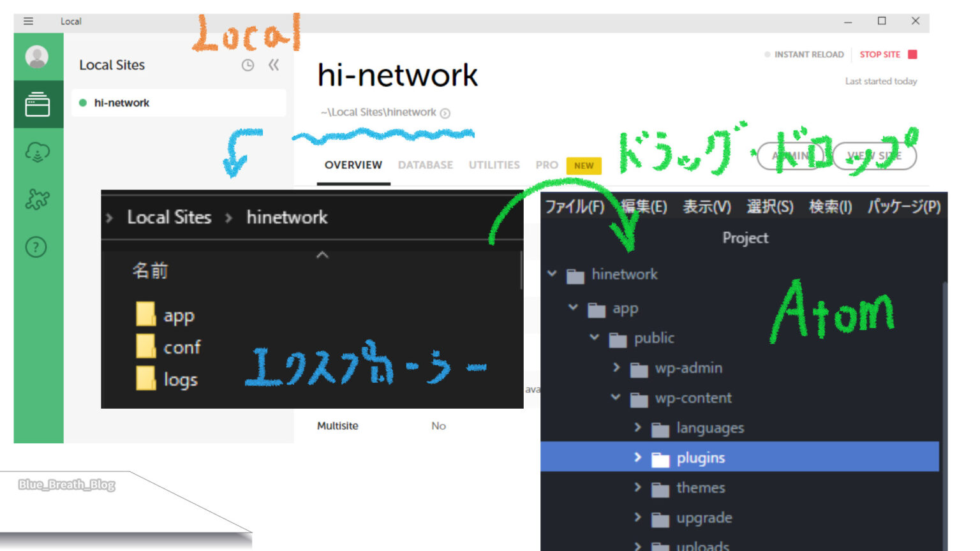This screenshot has width=980, height=551.
Task: Click the STOP SITE button
Action: point(888,55)
